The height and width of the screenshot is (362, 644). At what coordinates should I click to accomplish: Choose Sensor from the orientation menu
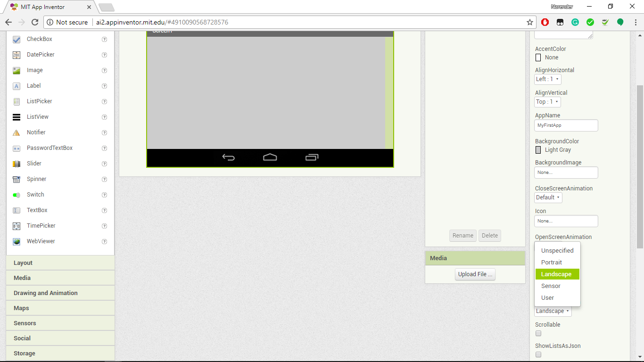557,286
